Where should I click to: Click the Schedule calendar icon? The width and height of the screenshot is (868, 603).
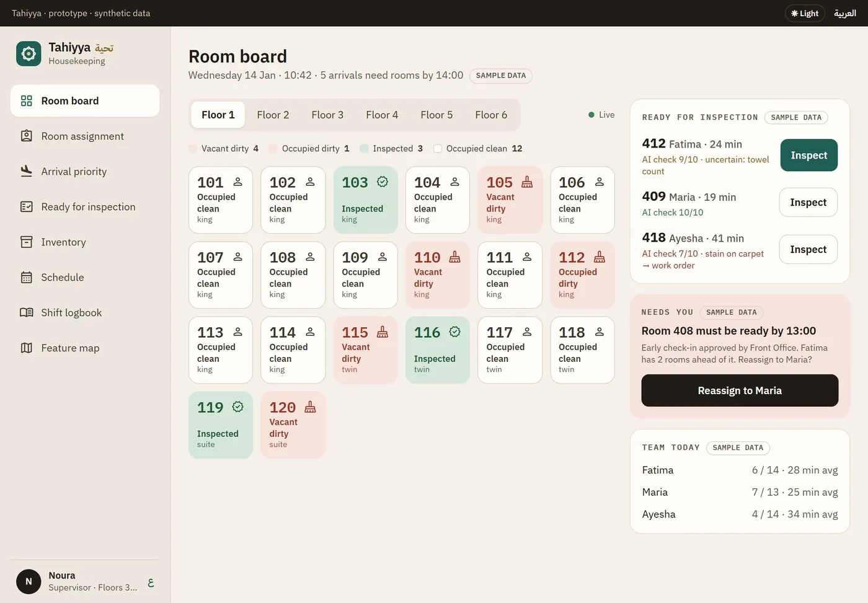27,277
